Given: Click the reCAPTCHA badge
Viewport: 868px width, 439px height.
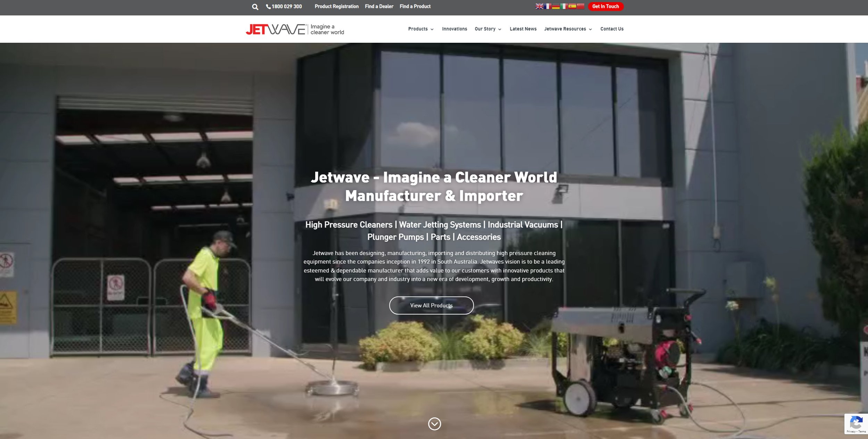Looking at the screenshot, I should 856,424.
